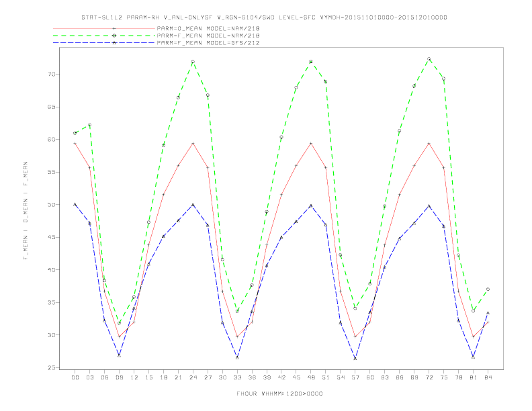Click the x-axis tick label 24
The width and height of the screenshot is (532, 411).
193,377
